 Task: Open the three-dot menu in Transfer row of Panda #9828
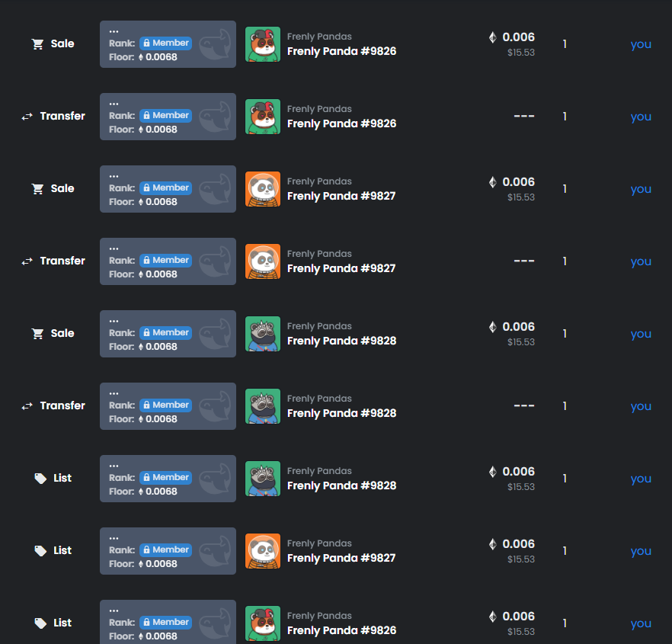(x=114, y=394)
